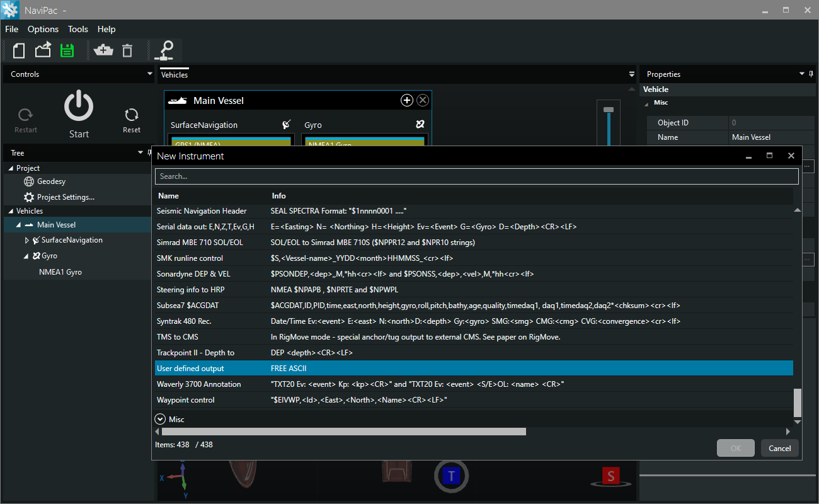Image resolution: width=819 pixels, height=504 pixels.
Task: Click the Gyro icon in vessel card
Action: (x=420, y=125)
